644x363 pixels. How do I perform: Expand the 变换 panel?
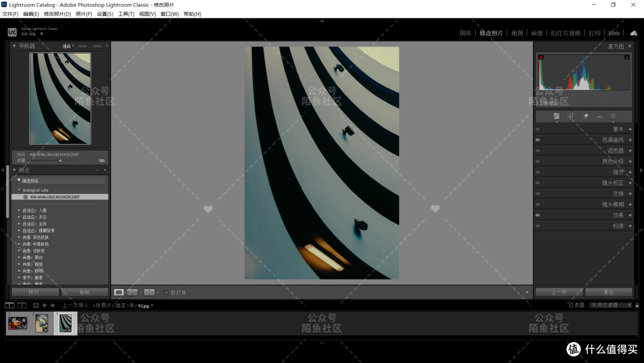[x=630, y=193]
